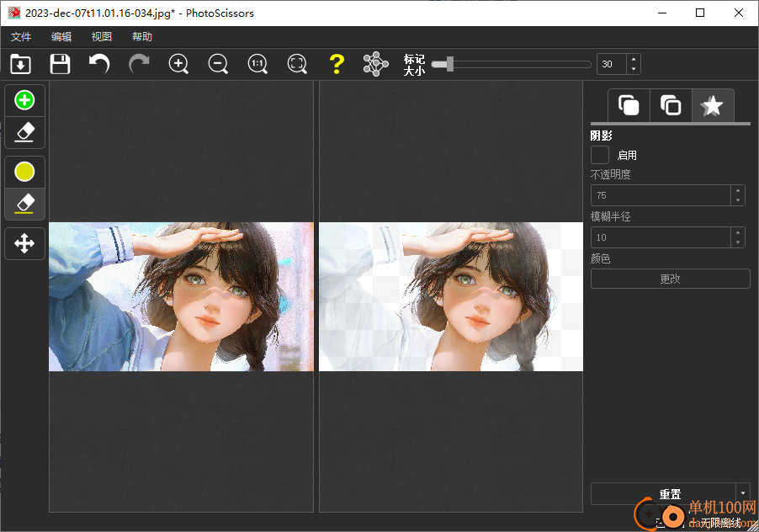759x532 pixels.
Task: Open the 视图 menu
Action: [x=102, y=37]
